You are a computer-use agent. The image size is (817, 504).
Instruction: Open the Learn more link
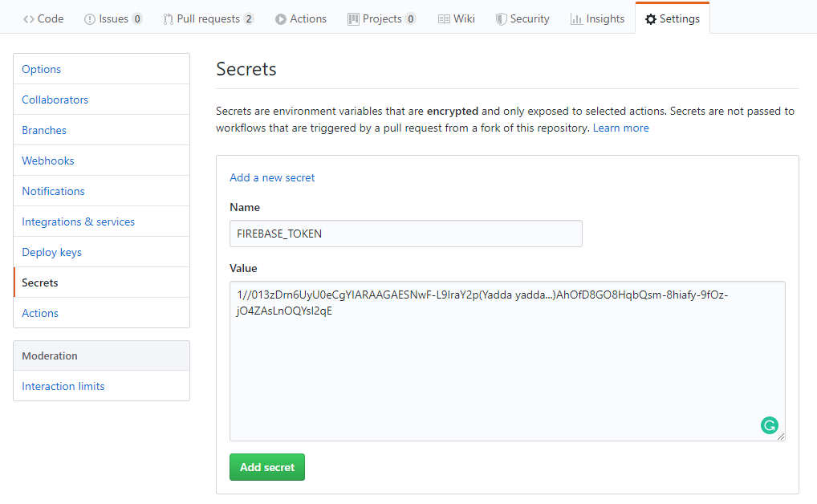[x=620, y=127]
